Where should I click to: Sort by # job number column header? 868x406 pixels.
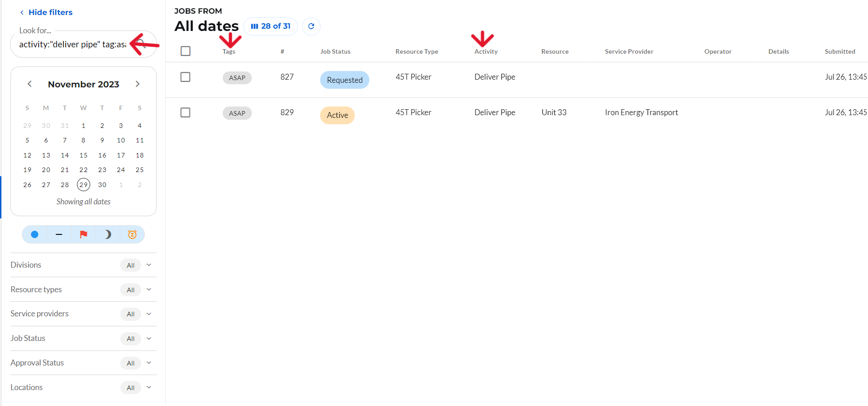pyautogui.click(x=282, y=51)
